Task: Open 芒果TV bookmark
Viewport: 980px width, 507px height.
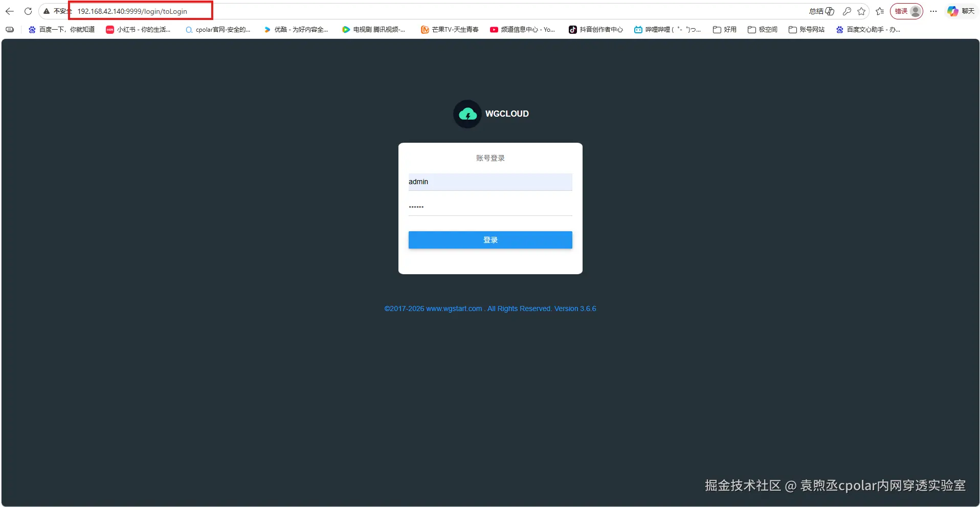Action: pyautogui.click(x=450, y=30)
